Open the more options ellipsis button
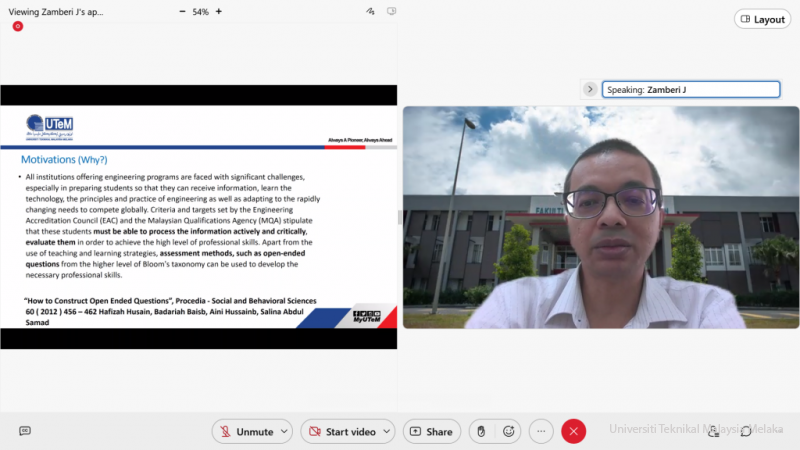Image resolution: width=800 pixels, height=450 pixels. click(x=541, y=431)
